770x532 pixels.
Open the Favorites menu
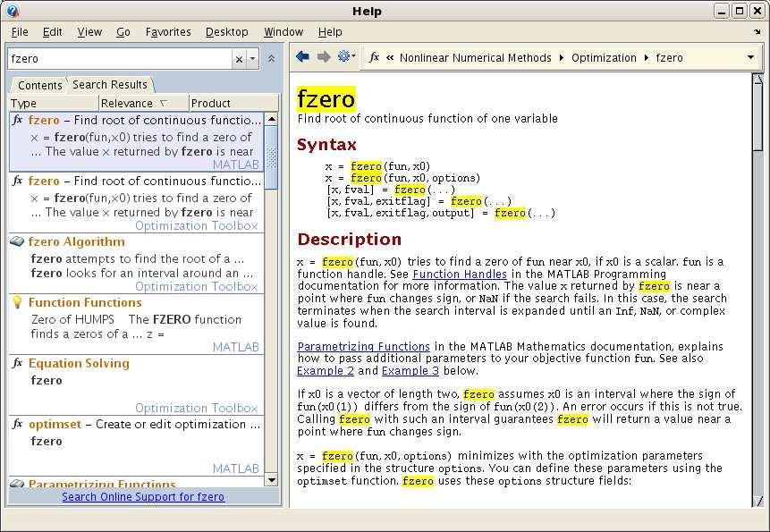click(x=168, y=32)
